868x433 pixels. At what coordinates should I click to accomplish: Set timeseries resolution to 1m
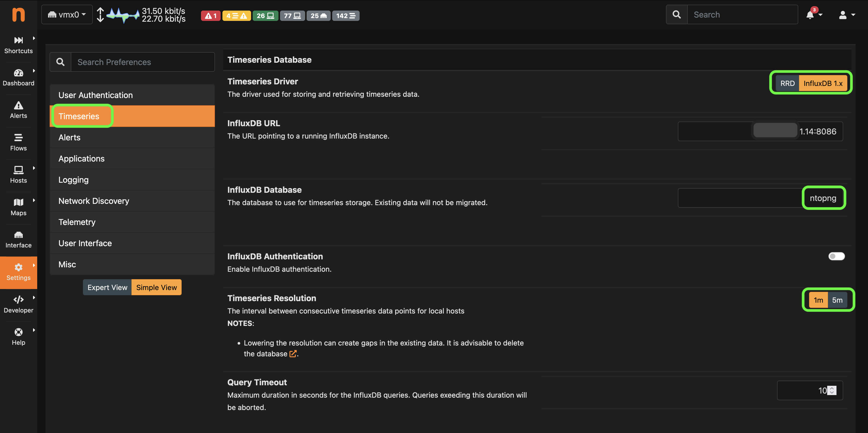[x=818, y=300]
